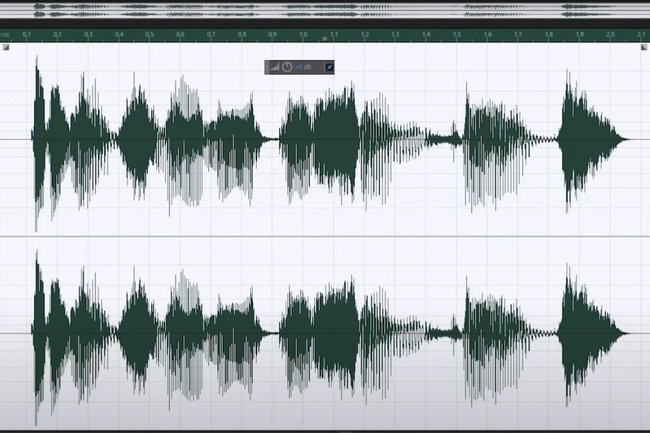Click the left range marker below the ruler
Viewport: 650px width, 433px height.
pos(5,46)
